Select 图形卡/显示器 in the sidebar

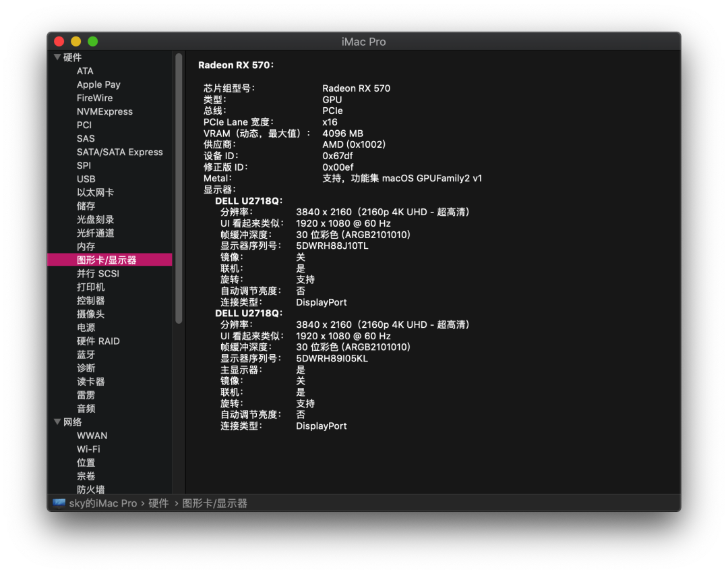tap(107, 260)
